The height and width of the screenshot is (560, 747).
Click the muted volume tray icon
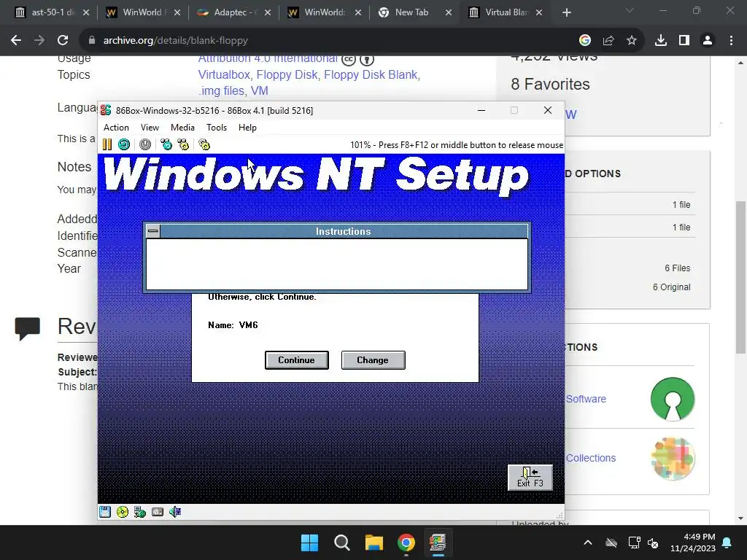pyautogui.click(x=653, y=542)
